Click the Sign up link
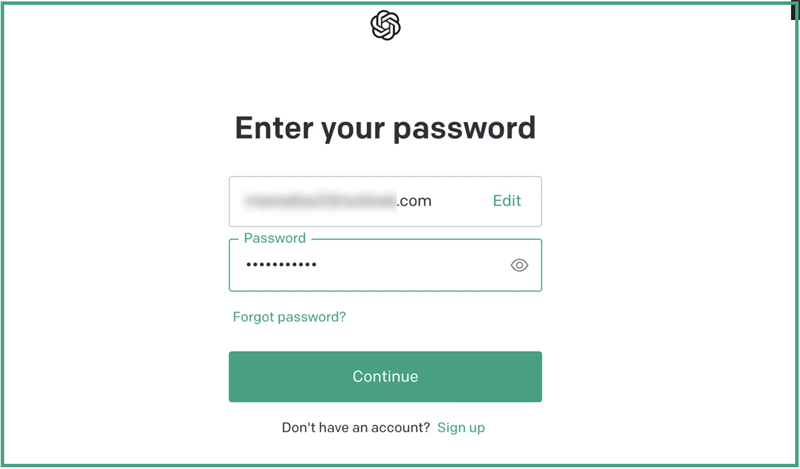800x469 pixels. [461, 427]
